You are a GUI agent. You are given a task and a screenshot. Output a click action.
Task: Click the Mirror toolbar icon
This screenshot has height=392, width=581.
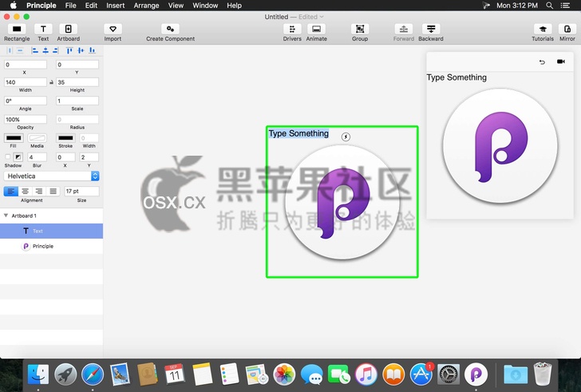(x=567, y=30)
